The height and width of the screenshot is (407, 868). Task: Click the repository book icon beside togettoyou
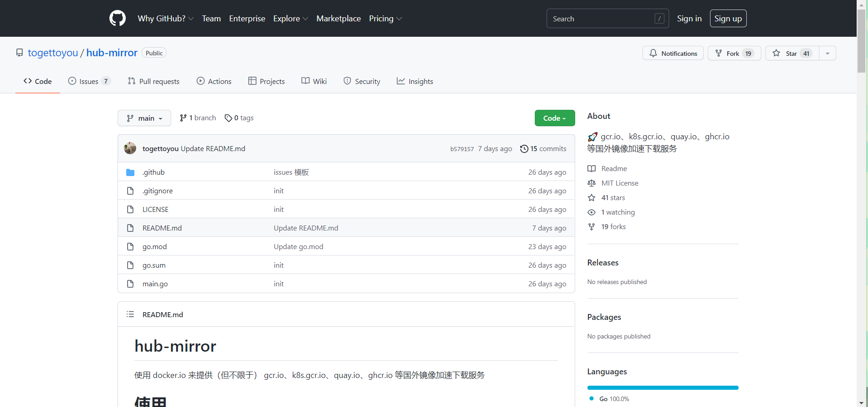[x=20, y=53]
